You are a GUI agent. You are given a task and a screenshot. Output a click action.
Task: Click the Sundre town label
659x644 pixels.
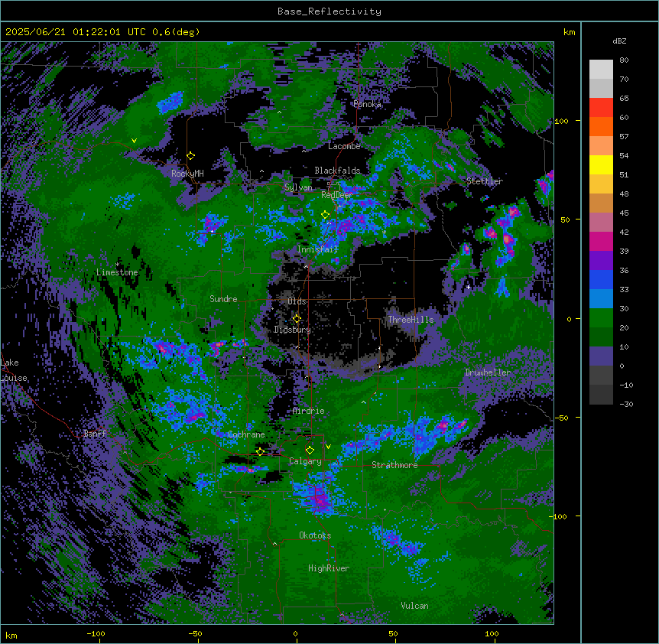[223, 299]
